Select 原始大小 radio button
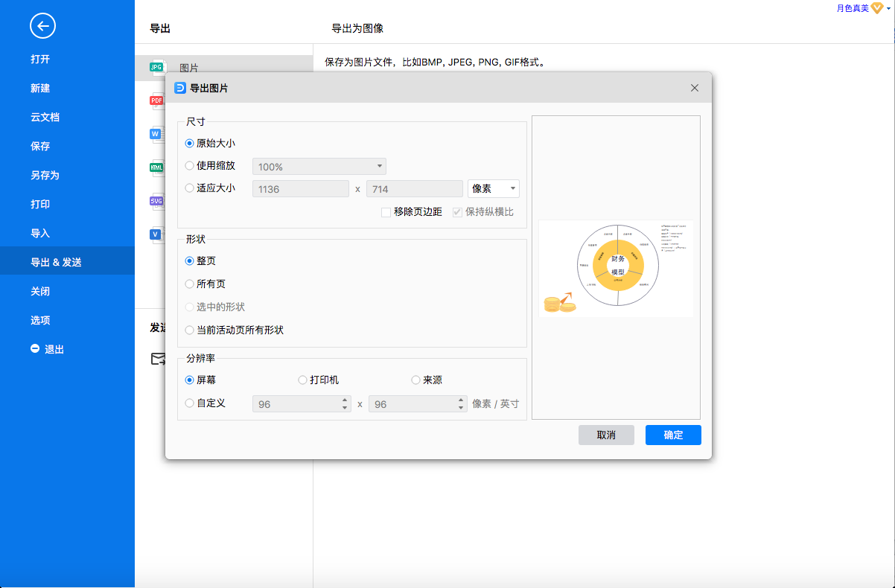 pyautogui.click(x=190, y=143)
